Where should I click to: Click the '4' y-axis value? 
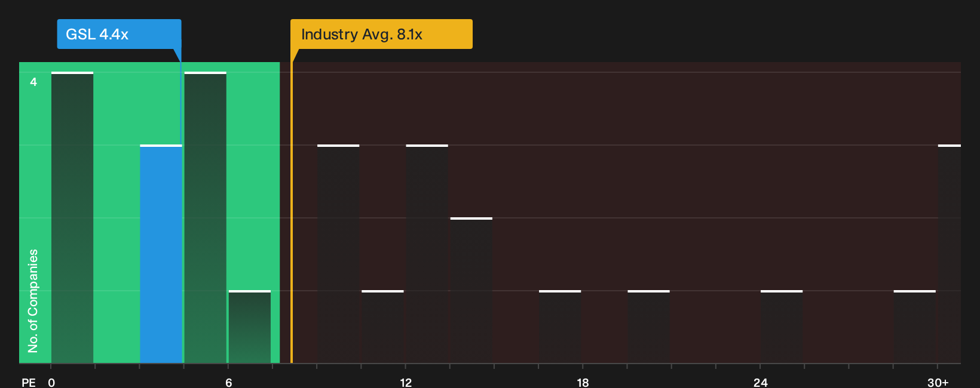[x=33, y=82]
